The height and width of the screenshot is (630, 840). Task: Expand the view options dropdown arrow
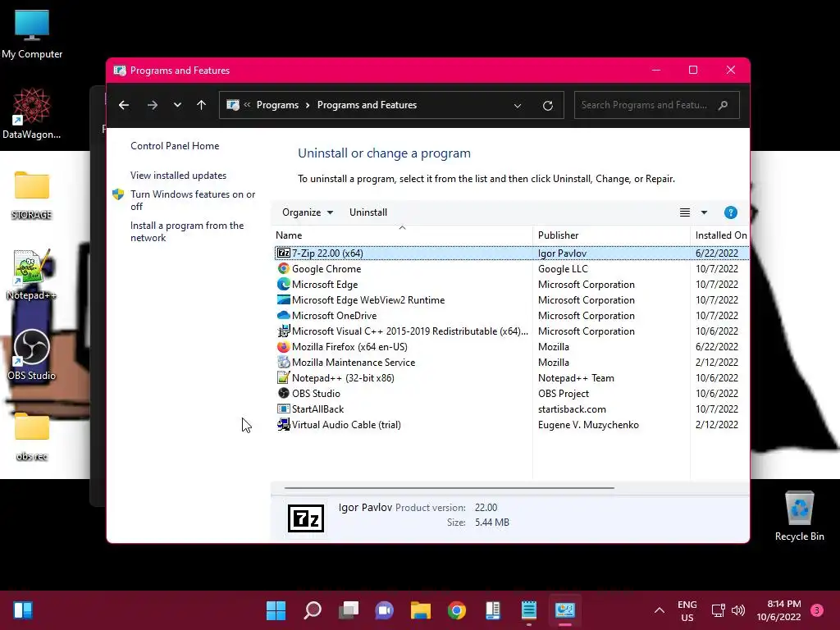pyautogui.click(x=704, y=212)
